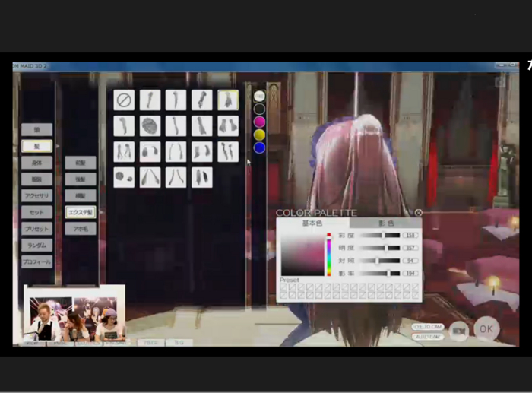Screen dimensions: 532x393
Task: Click the first empty Preset slot
Action: (283, 287)
